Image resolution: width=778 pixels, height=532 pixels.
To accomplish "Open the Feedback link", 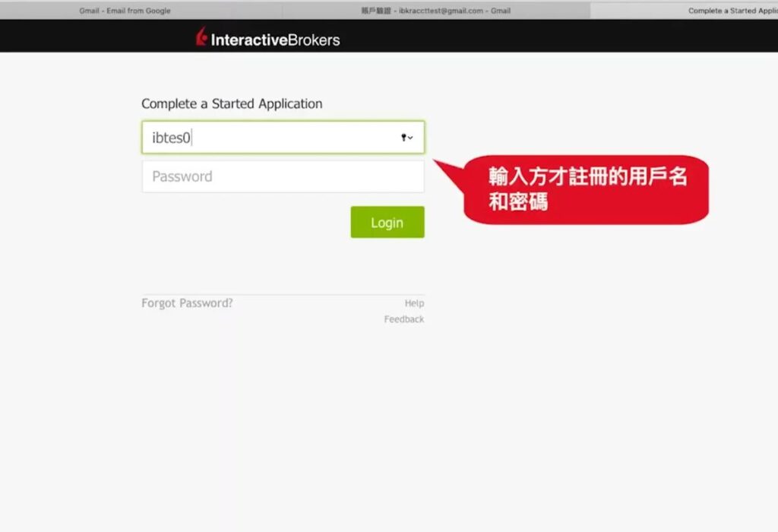I will (x=403, y=319).
